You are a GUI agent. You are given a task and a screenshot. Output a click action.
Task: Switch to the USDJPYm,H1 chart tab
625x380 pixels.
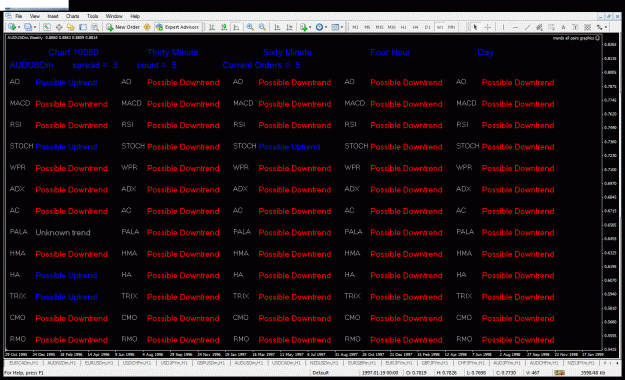(x=173, y=363)
